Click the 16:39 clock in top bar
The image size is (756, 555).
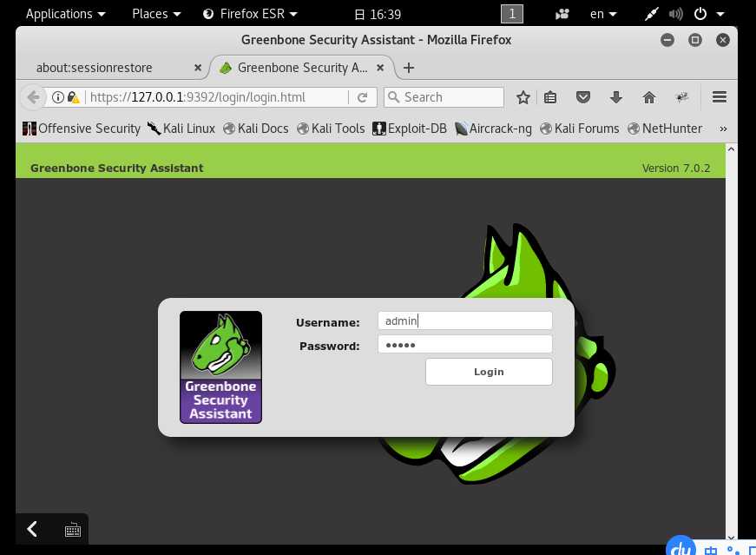[378, 15]
